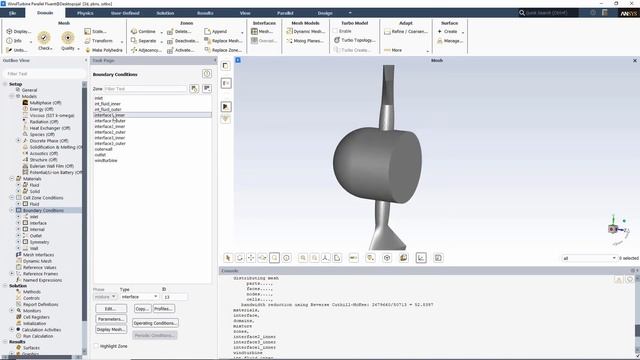Click the Scale mesh option
This screenshot has width=640, height=360.
click(x=96, y=31)
